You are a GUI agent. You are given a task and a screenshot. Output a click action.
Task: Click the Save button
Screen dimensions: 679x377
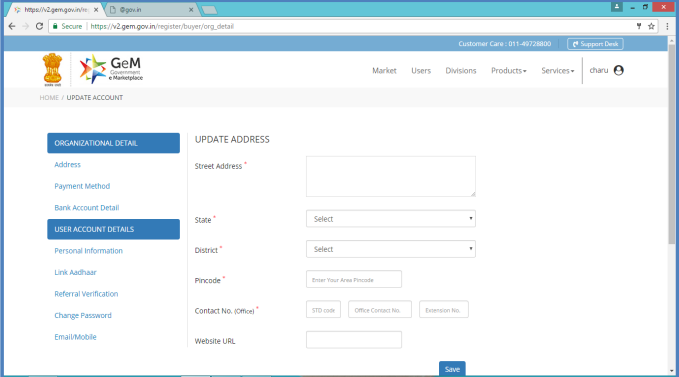(x=452, y=369)
